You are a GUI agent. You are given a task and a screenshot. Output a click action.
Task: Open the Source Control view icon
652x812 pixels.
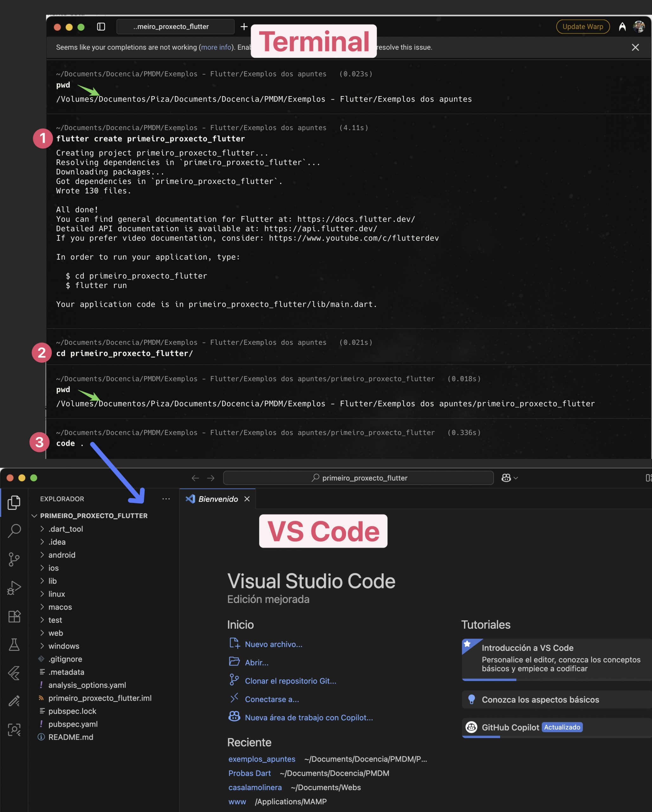click(x=14, y=559)
